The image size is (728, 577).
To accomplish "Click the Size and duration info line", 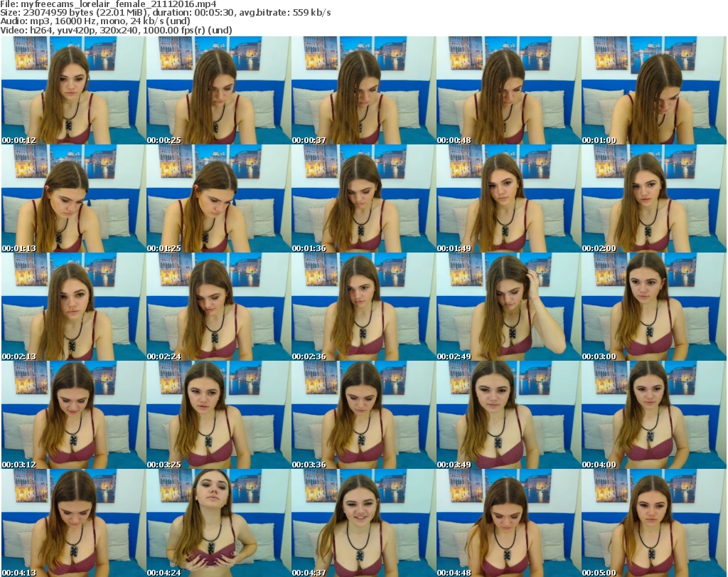I will (x=165, y=13).
